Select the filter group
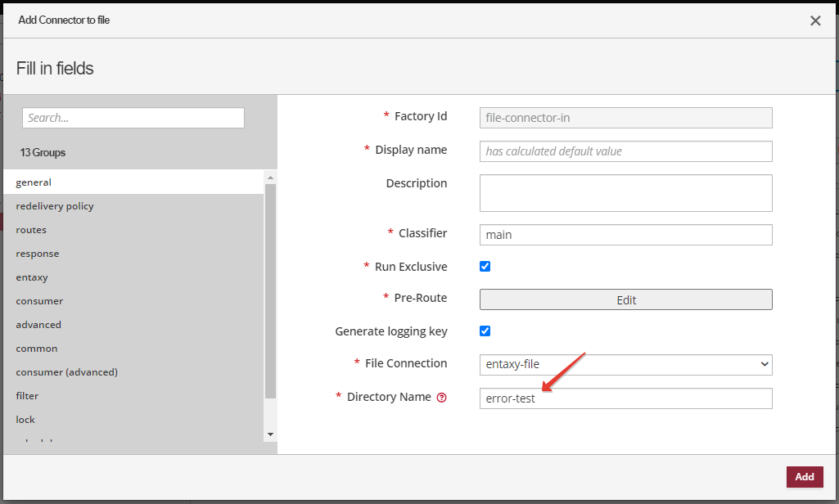839x504 pixels. (27, 396)
